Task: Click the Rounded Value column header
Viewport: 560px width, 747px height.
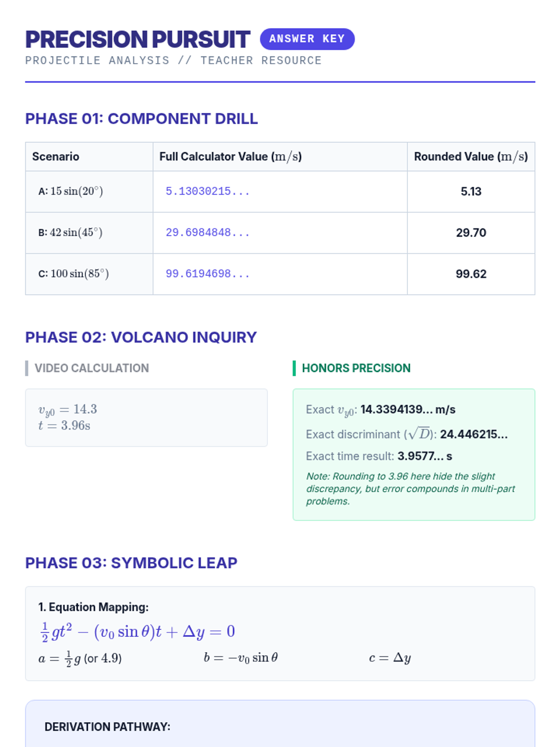Action: coord(470,156)
